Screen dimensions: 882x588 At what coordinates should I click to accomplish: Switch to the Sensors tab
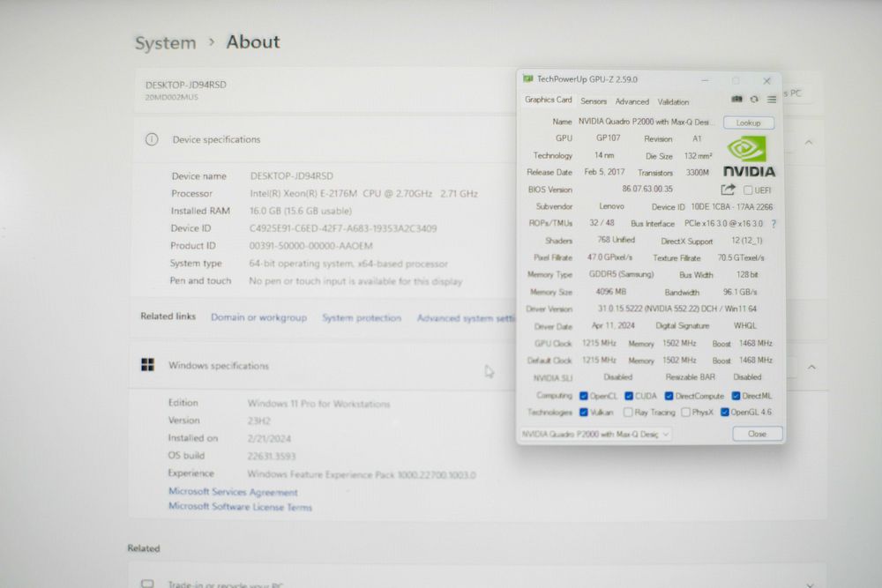pyautogui.click(x=594, y=101)
